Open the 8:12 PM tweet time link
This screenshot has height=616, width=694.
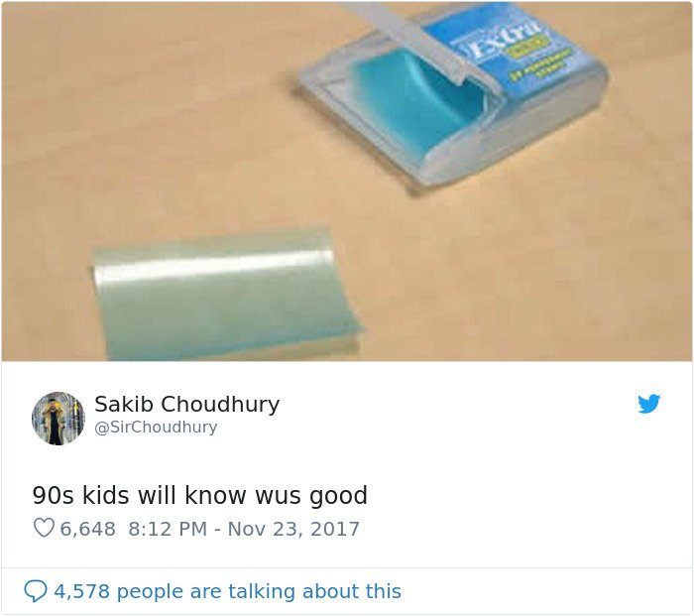[168, 529]
